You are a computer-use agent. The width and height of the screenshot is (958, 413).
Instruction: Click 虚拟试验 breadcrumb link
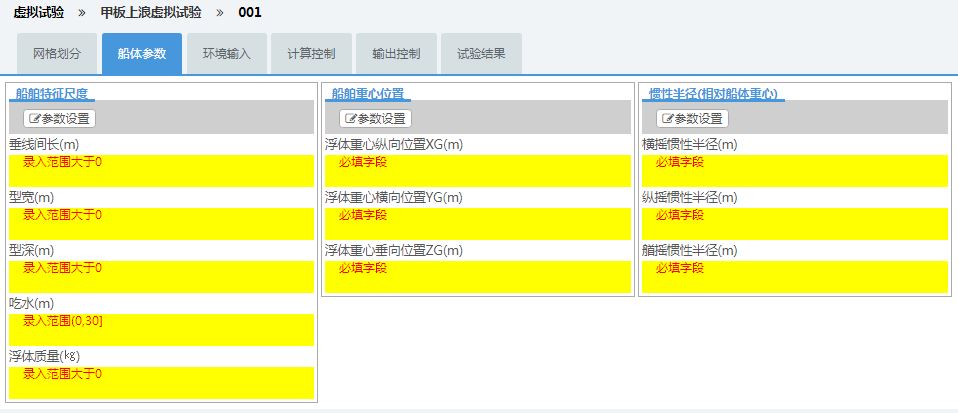[40, 13]
